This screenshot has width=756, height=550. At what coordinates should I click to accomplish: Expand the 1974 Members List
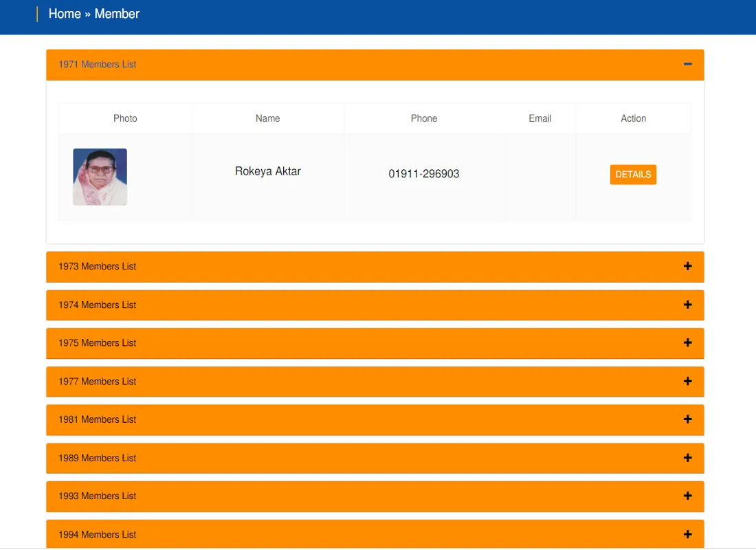pos(375,305)
